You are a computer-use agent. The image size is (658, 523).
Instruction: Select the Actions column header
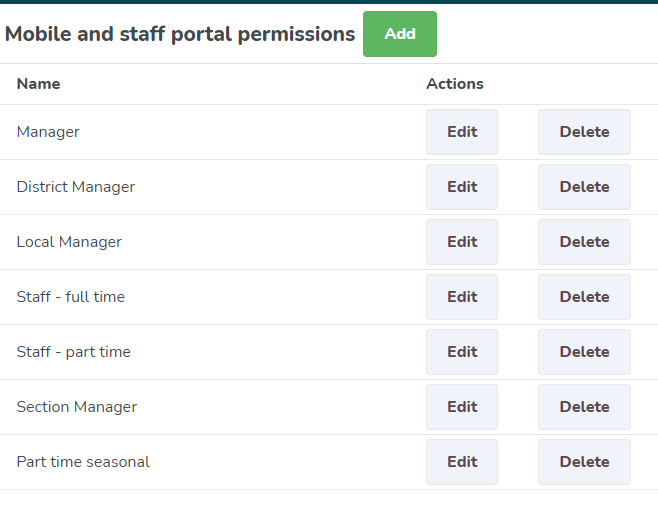coord(455,84)
